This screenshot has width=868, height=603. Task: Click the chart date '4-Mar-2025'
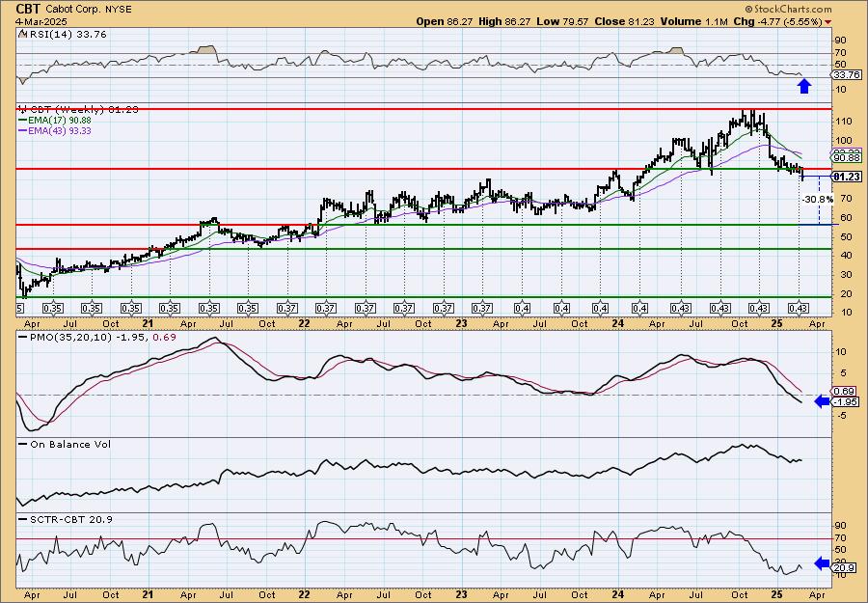click(41, 21)
